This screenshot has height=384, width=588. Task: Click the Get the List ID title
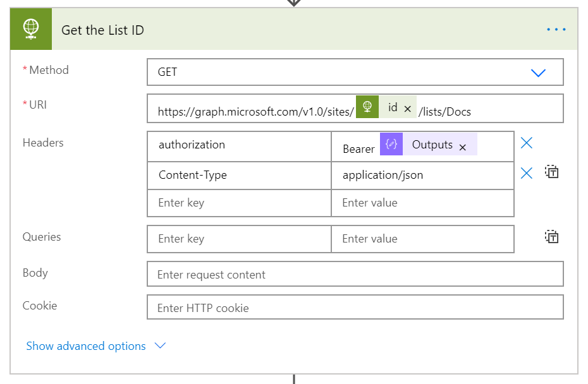tap(103, 30)
